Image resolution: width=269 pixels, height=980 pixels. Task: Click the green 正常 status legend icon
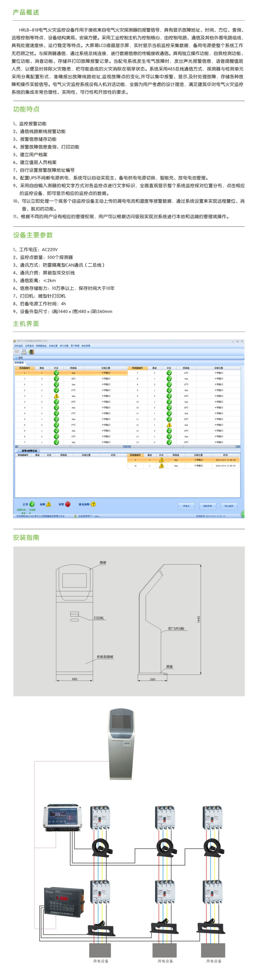[x=32, y=504]
